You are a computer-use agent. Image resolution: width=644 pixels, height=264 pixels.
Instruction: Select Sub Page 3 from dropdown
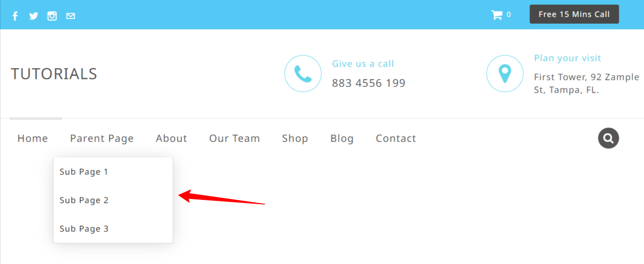coord(113,229)
